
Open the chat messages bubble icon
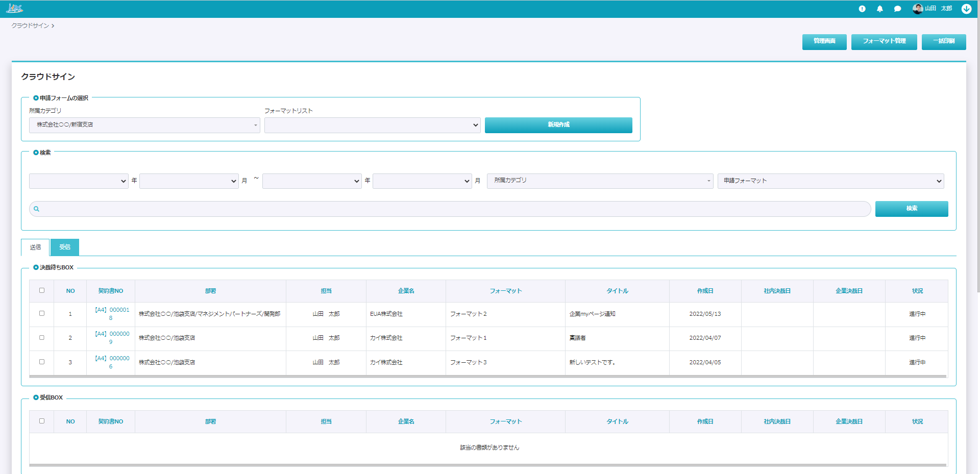click(x=897, y=9)
